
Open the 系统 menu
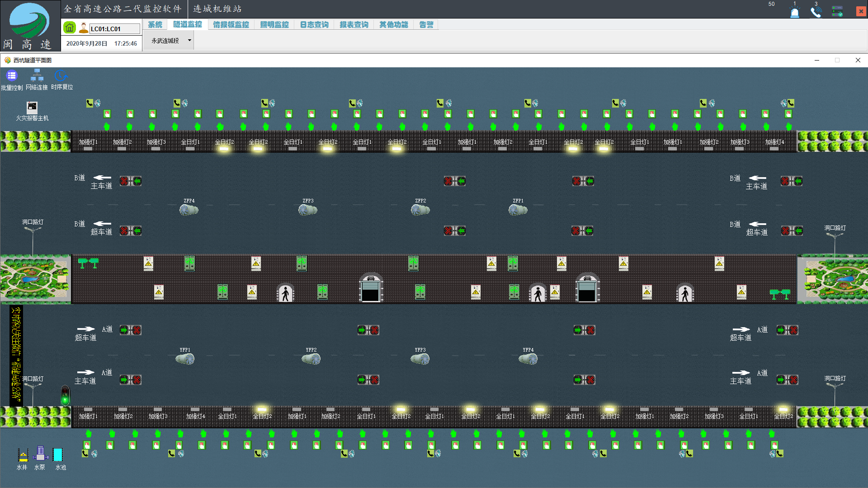[155, 25]
